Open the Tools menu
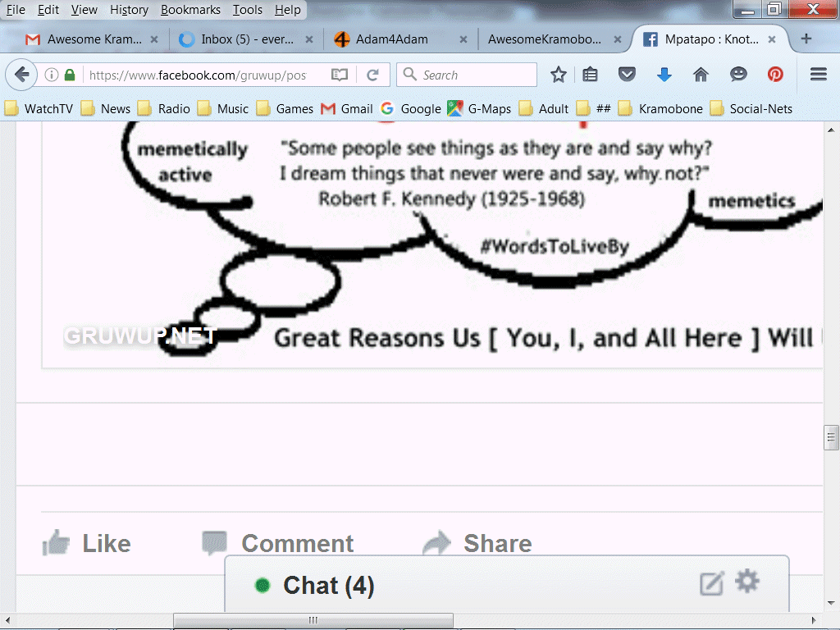The image size is (840, 630). point(248,10)
